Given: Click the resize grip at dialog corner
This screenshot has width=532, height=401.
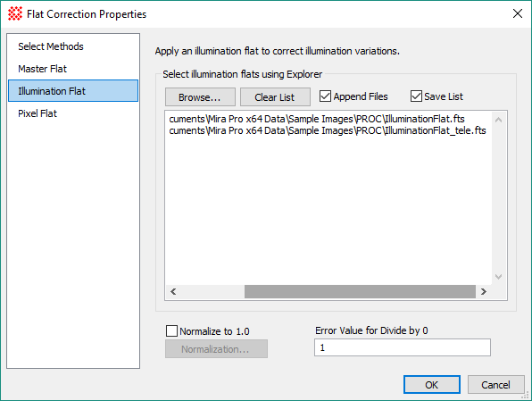Looking at the screenshot, I should [527, 395].
